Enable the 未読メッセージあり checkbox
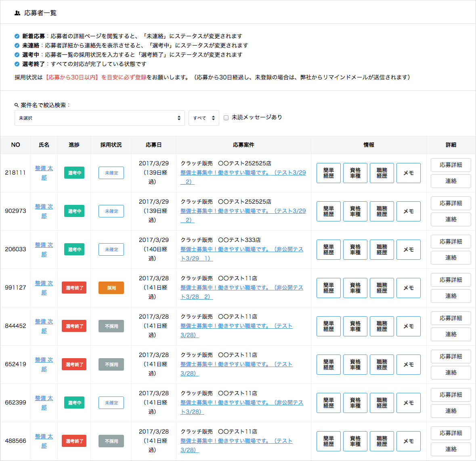Image resolution: width=476 pixels, height=461 pixels. pos(226,117)
